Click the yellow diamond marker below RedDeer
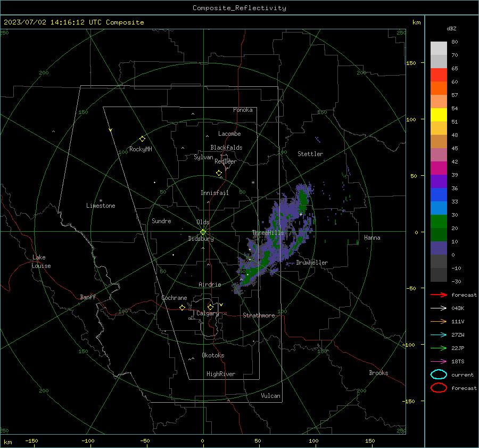The width and height of the screenshot is (479, 448). tap(219, 173)
